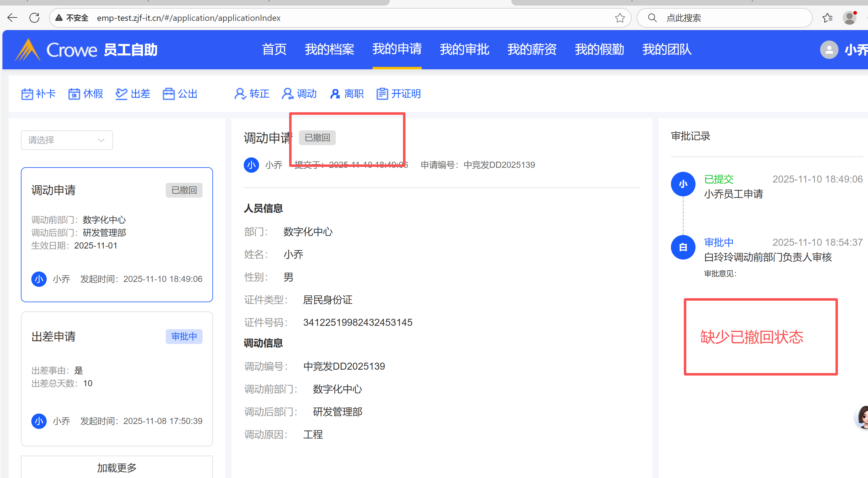This screenshot has width=868, height=478.
Task: Bookmark the page with the star icon
Action: click(620, 18)
